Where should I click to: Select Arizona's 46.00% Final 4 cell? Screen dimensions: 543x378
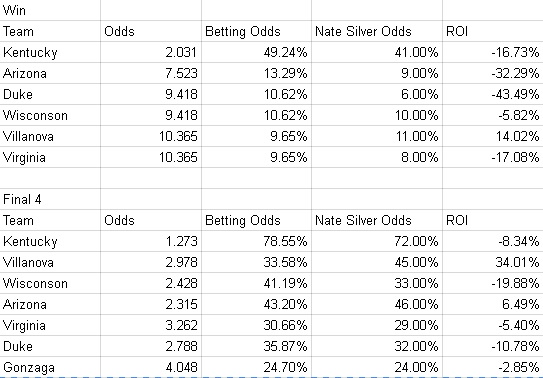(377, 304)
